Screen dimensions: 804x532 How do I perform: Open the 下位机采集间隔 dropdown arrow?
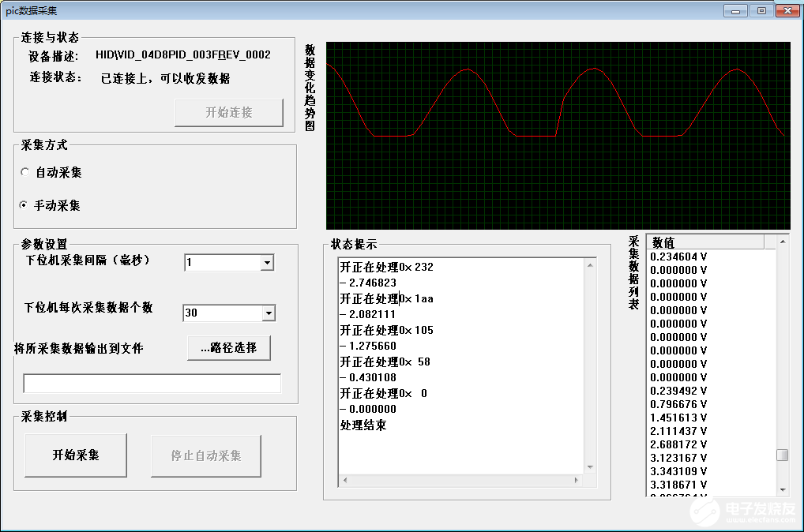point(267,262)
